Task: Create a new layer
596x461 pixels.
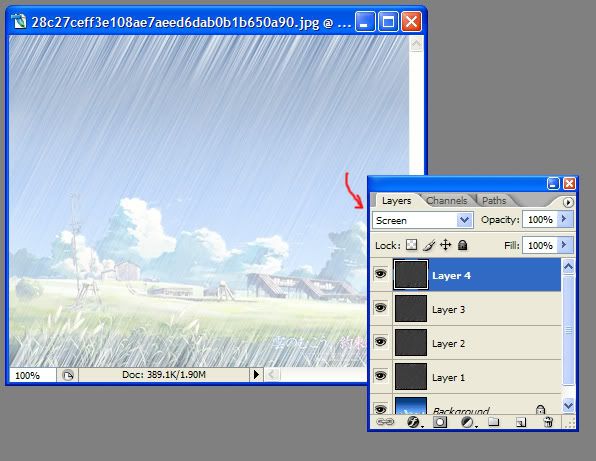Action: (x=521, y=422)
